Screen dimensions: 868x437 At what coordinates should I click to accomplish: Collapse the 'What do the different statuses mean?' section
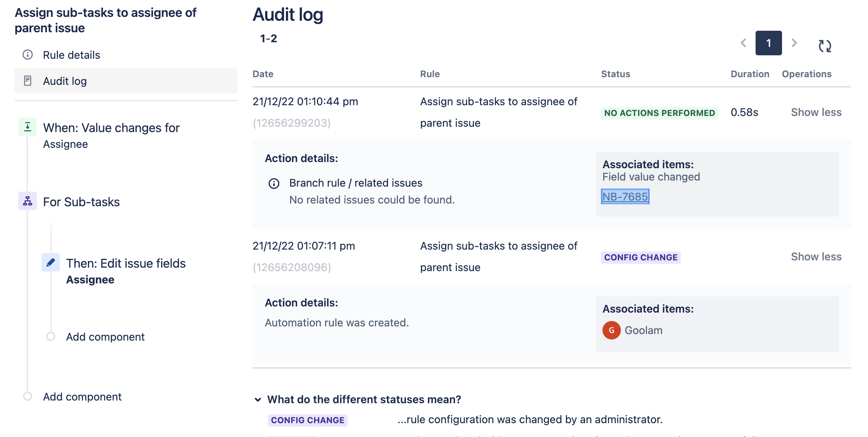click(258, 400)
